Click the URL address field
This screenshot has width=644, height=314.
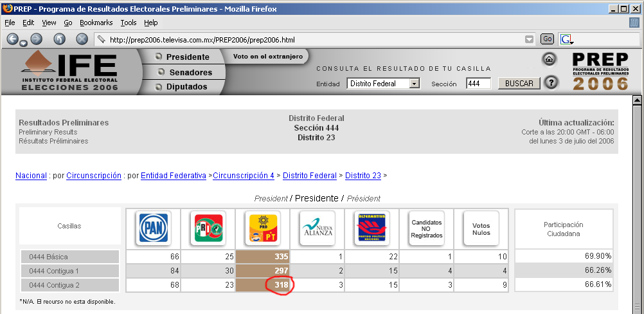pyautogui.click(x=314, y=40)
